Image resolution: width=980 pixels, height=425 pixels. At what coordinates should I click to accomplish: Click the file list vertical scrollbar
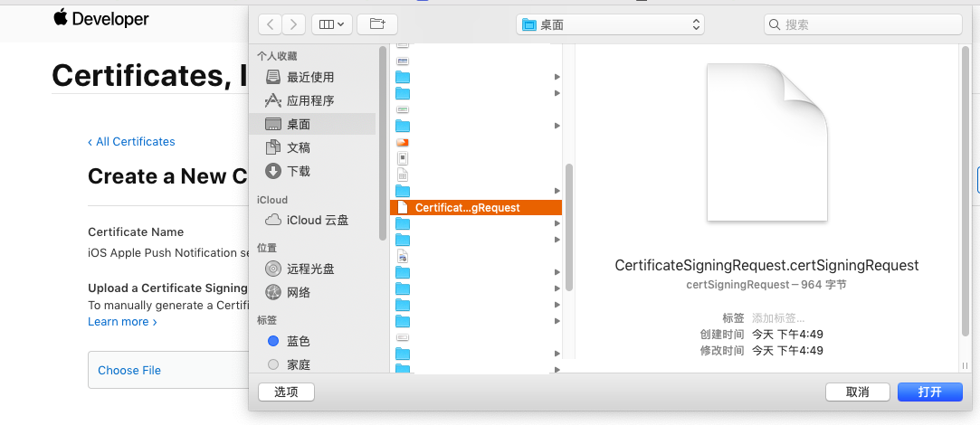pos(569,228)
